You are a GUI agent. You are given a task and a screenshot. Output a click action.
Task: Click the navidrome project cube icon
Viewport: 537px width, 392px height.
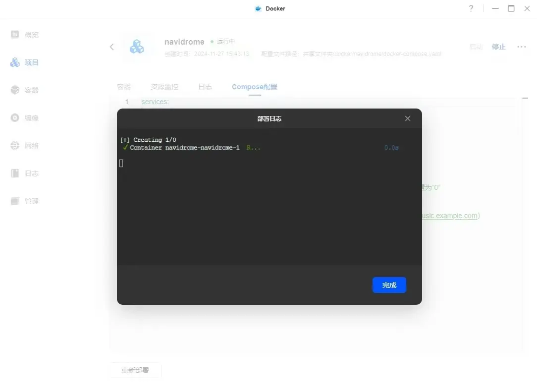click(137, 47)
